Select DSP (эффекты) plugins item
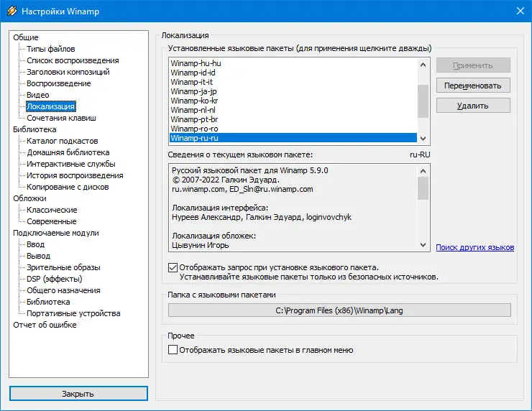Viewport: 532px width, 411px height. point(55,279)
